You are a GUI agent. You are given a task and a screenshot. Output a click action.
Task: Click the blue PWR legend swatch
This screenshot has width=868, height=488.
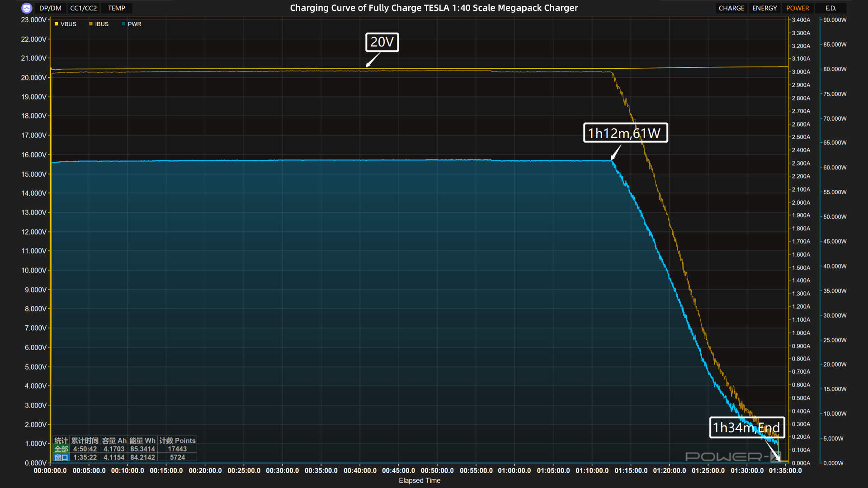tap(123, 24)
